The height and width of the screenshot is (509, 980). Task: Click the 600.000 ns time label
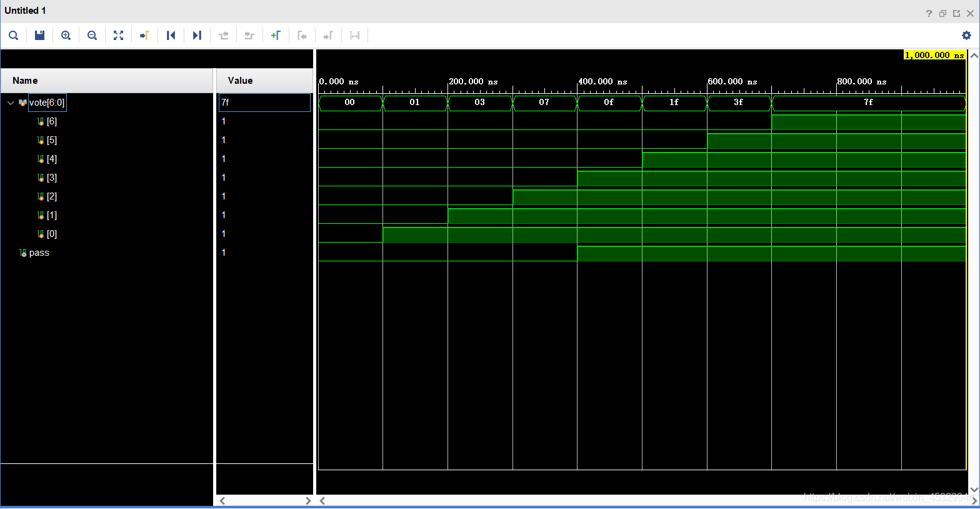coord(732,82)
